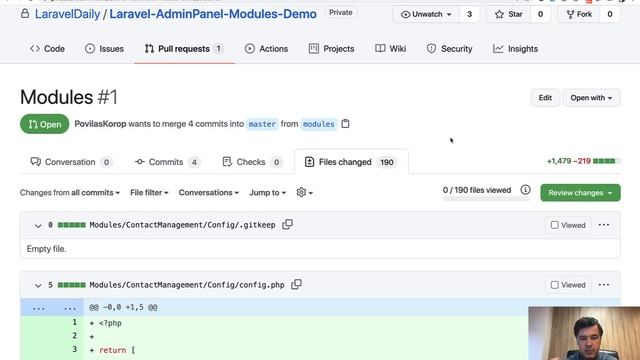Click the +1,479 −219 diffstat blocks
This screenshot has width=640, height=360.
(x=607, y=161)
